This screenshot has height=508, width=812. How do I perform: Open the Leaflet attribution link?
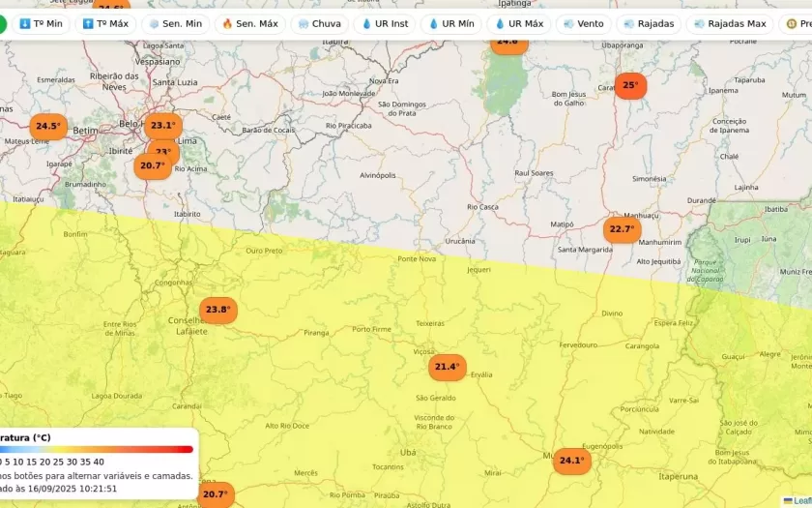point(800,501)
